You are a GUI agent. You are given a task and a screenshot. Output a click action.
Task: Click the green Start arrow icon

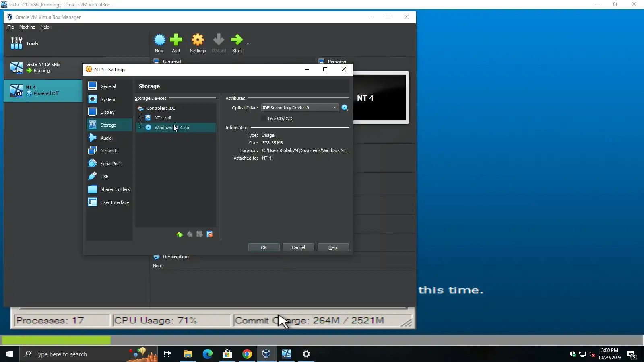click(x=237, y=40)
